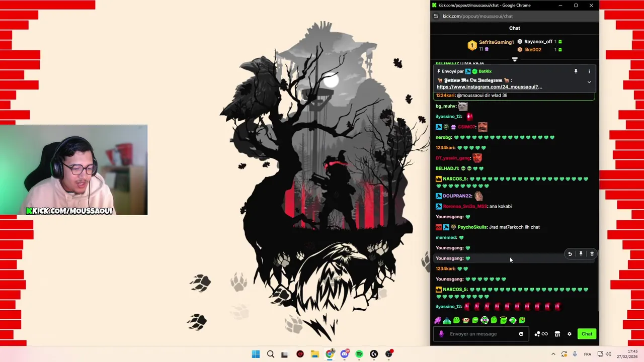Open Spotify from taskbar
The height and width of the screenshot is (362, 644).
click(x=359, y=354)
